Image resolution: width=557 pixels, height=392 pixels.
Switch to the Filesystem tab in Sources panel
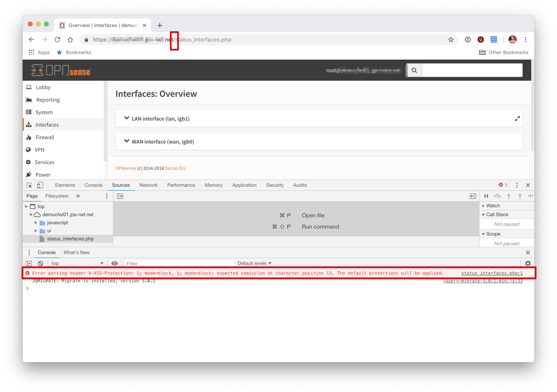click(57, 196)
